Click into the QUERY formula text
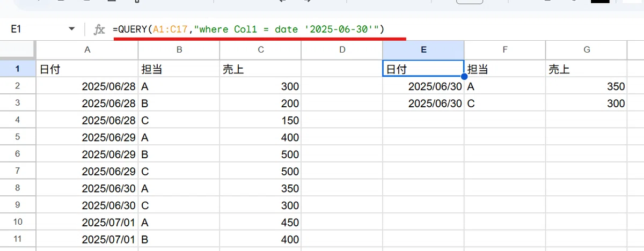The height and width of the screenshot is (251, 644). [248, 29]
